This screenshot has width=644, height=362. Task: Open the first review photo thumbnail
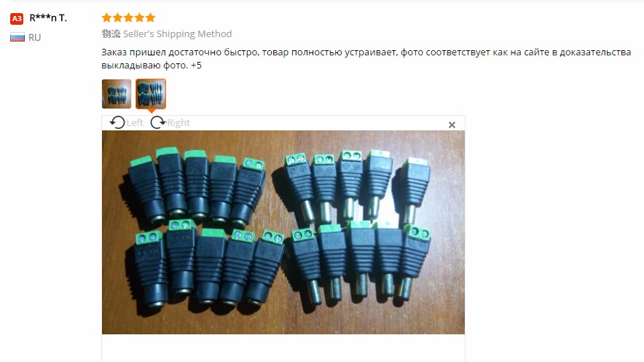pyautogui.click(x=117, y=94)
